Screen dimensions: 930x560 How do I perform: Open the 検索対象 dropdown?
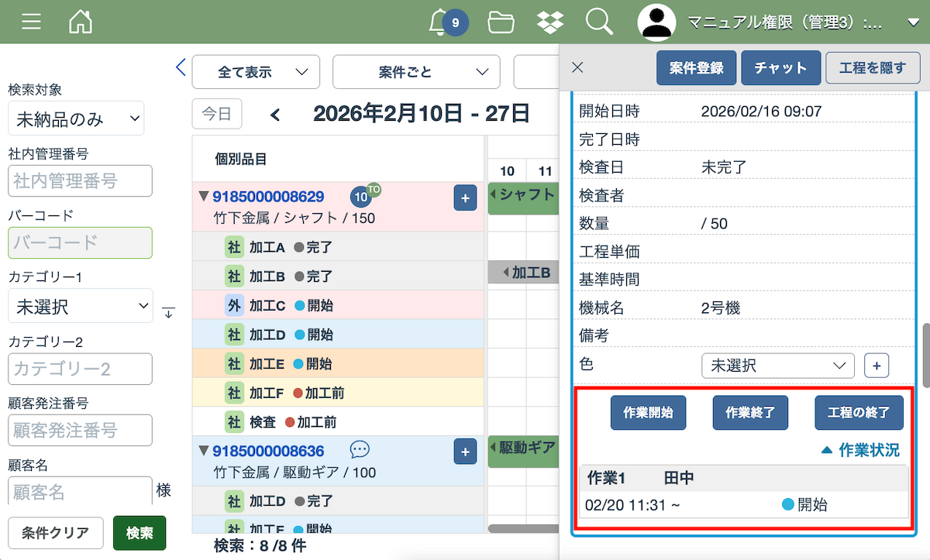click(76, 119)
